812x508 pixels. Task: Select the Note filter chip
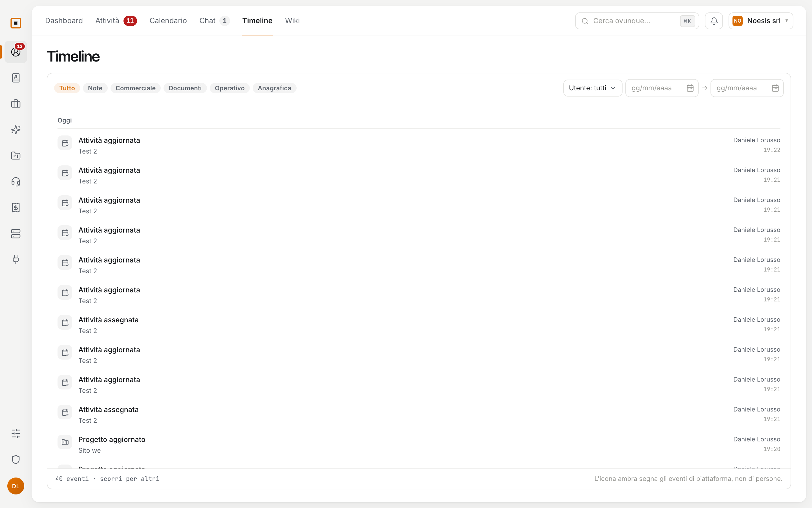[95, 88]
